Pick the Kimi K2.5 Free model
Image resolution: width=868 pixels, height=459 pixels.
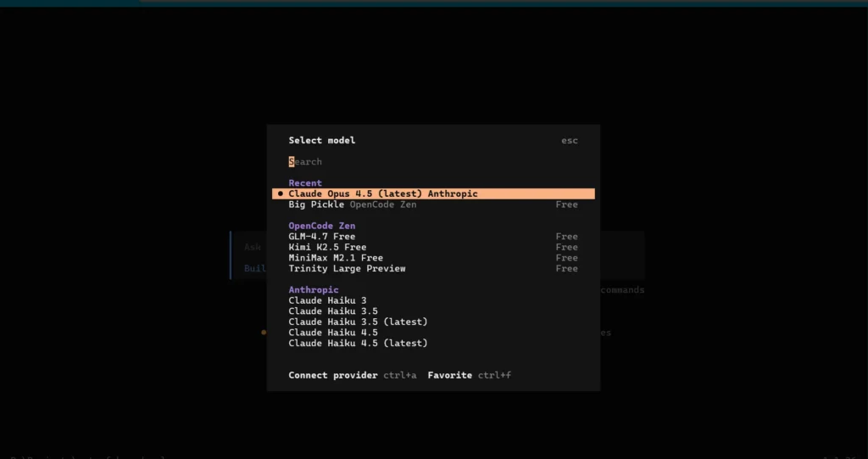coord(327,248)
